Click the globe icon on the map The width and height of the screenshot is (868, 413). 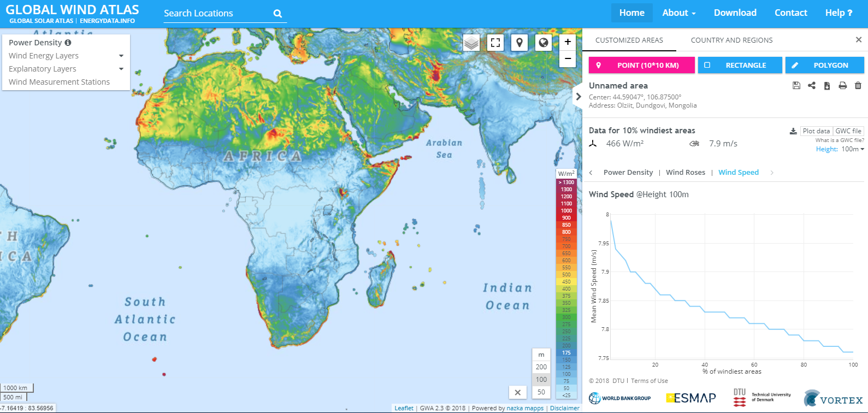[544, 43]
